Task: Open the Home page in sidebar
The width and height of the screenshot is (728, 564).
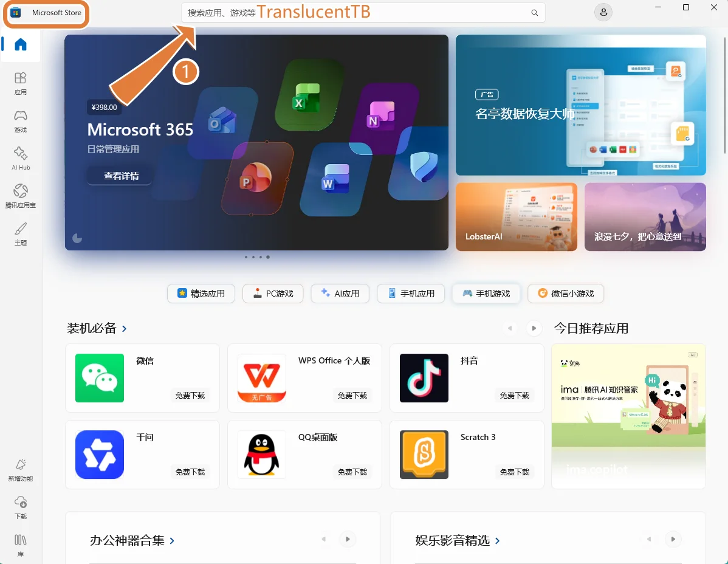Action: coord(21,44)
